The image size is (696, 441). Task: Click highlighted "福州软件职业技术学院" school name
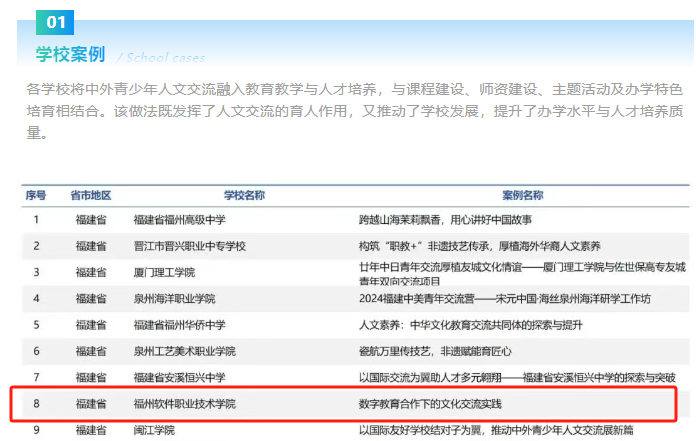click(185, 404)
